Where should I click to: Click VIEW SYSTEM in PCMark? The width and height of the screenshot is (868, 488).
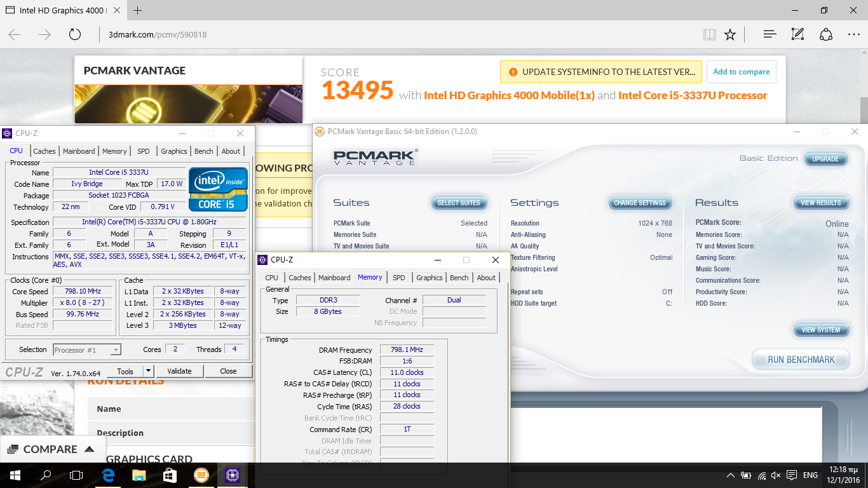(821, 330)
